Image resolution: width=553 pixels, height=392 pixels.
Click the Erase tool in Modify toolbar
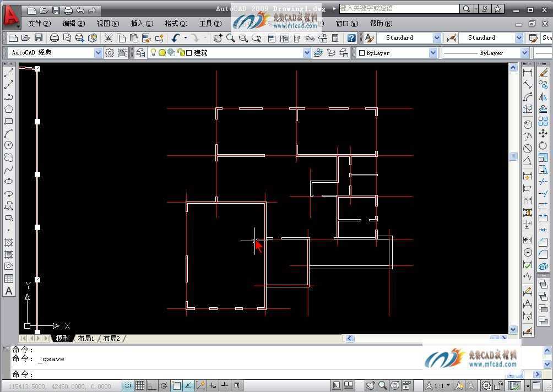point(543,73)
